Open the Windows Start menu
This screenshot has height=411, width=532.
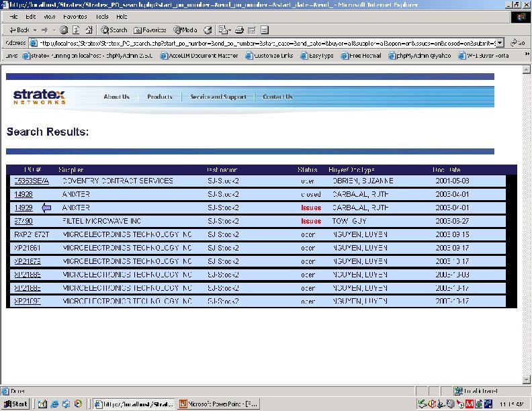tap(15, 404)
